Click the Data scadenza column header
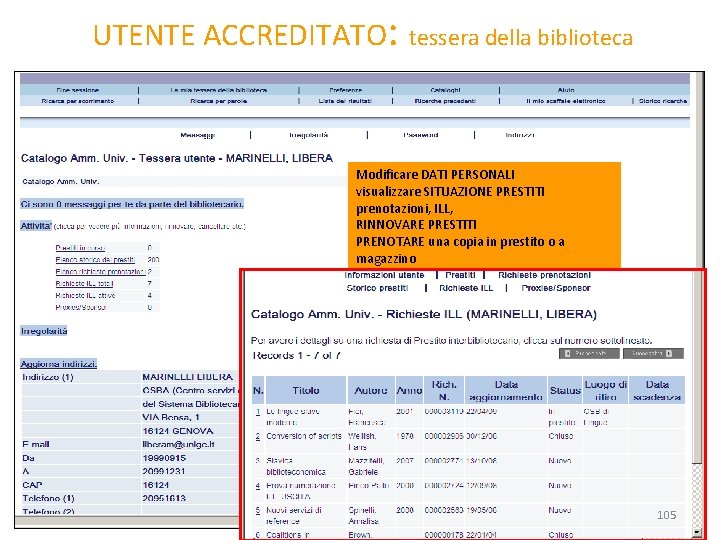Viewport: 720px width, 540px height. tap(657, 390)
